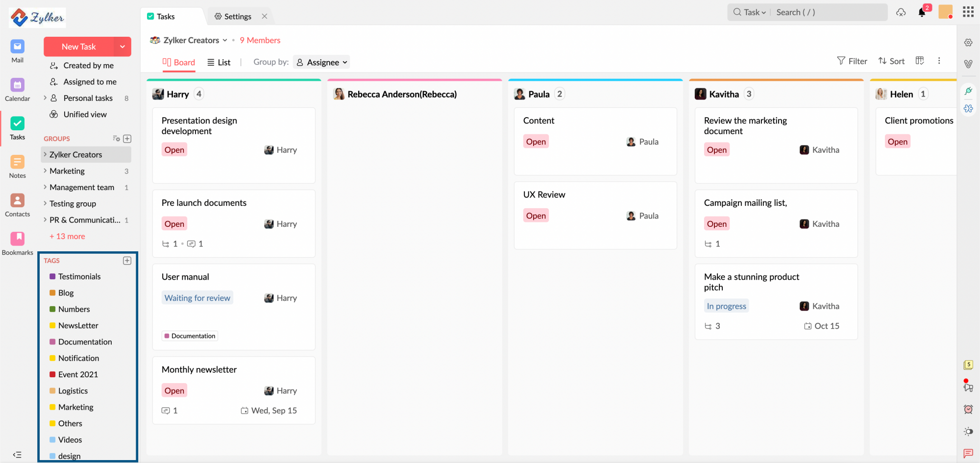The image size is (980, 463).
Task: Open the Tasks app in sidebar
Action: click(17, 128)
